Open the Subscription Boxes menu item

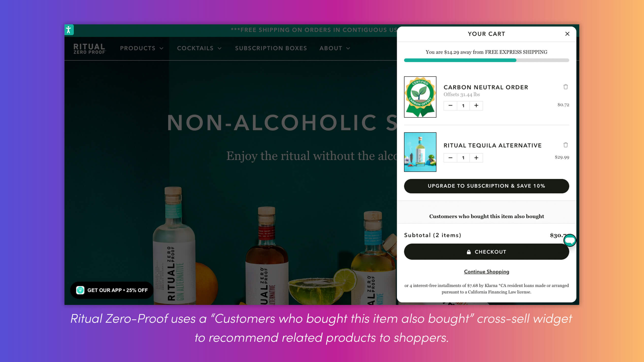point(271,48)
